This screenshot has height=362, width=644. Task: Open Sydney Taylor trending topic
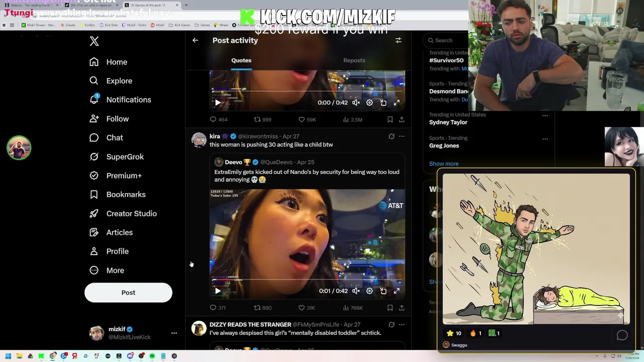448,122
